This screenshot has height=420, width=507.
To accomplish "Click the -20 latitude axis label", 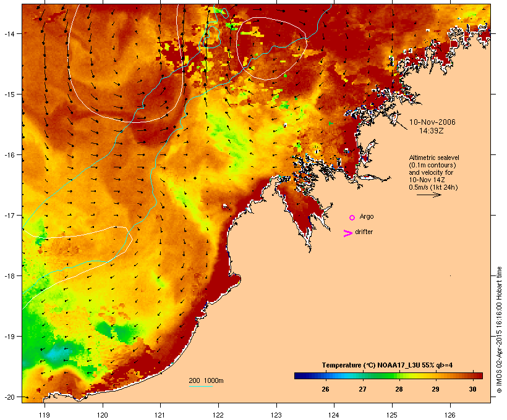I will click(9, 397).
